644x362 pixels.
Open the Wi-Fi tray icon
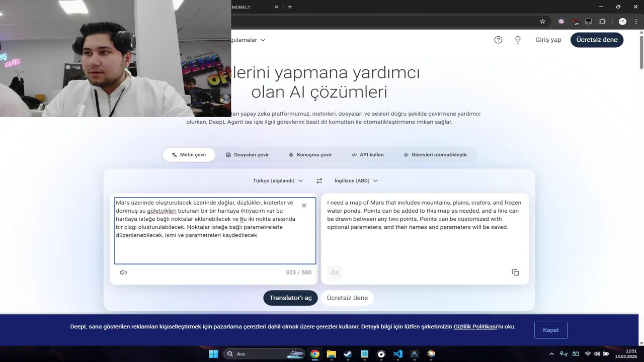click(588, 354)
